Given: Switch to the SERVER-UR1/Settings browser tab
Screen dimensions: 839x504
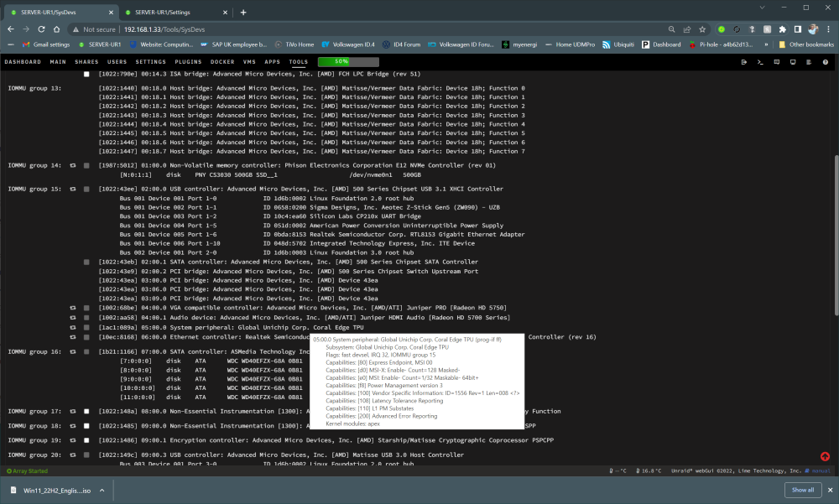Looking at the screenshot, I should tap(175, 13).
